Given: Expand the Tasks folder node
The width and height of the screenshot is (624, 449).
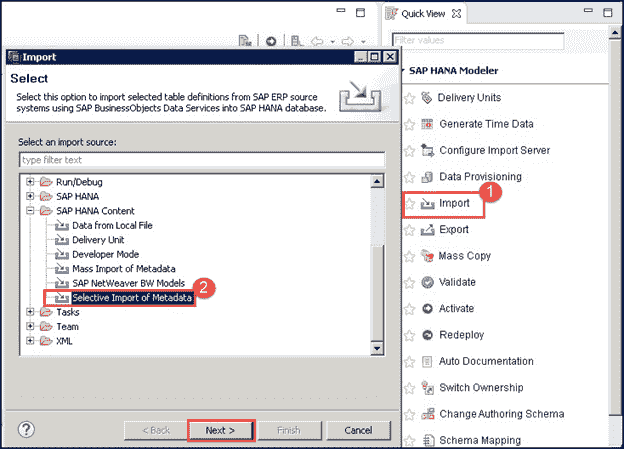Looking at the screenshot, I should click(x=30, y=312).
